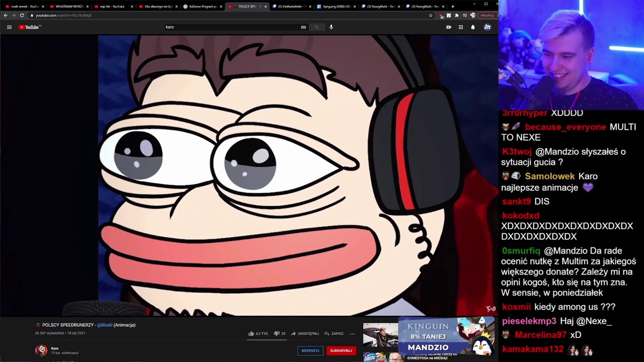This screenshot has width=644, height=362.
Task: Click UDOSTĘPNIJ share button
Action: pos(305,333)
